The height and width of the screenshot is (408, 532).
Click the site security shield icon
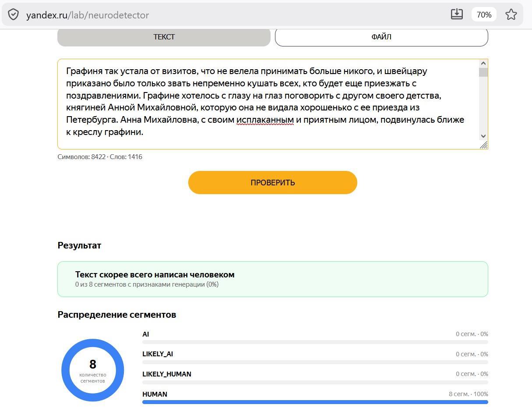pyautogui.click(x=14, y=14)
